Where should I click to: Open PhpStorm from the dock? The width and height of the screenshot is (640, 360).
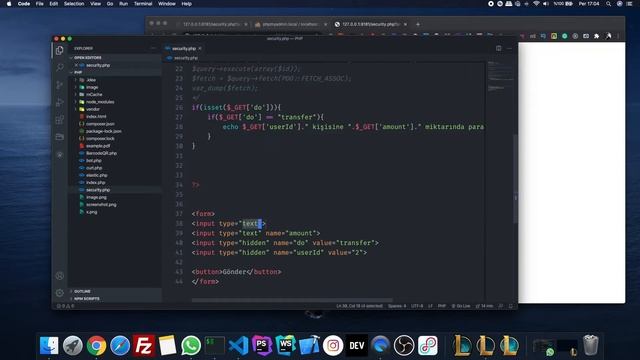(x=262, y=346)
